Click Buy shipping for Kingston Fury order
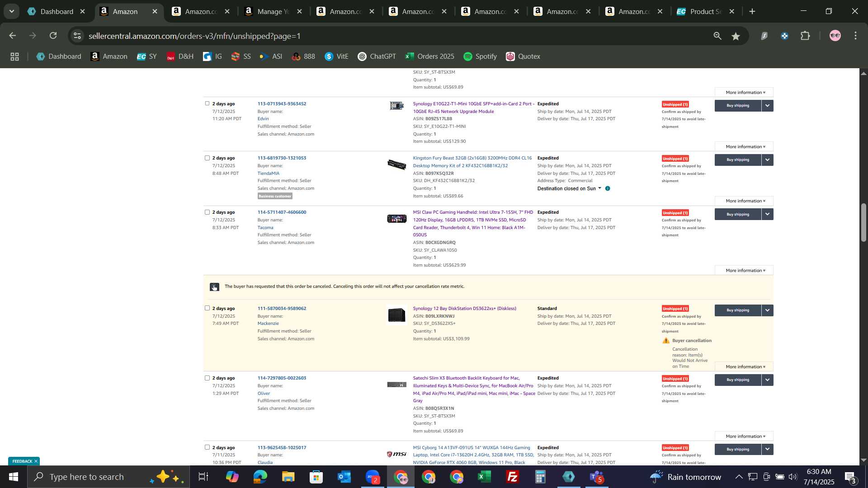 click(x=738, y=160)
